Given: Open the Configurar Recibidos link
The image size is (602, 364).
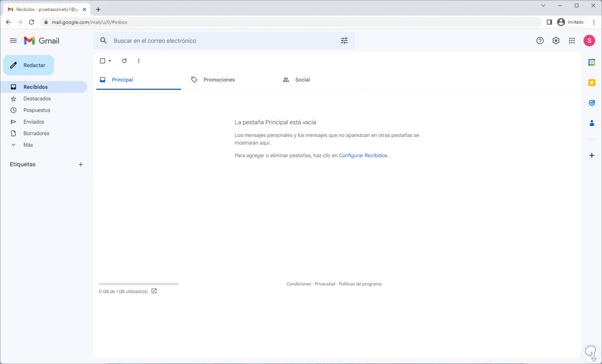Looking at the screenshot, I should point(363,156).
